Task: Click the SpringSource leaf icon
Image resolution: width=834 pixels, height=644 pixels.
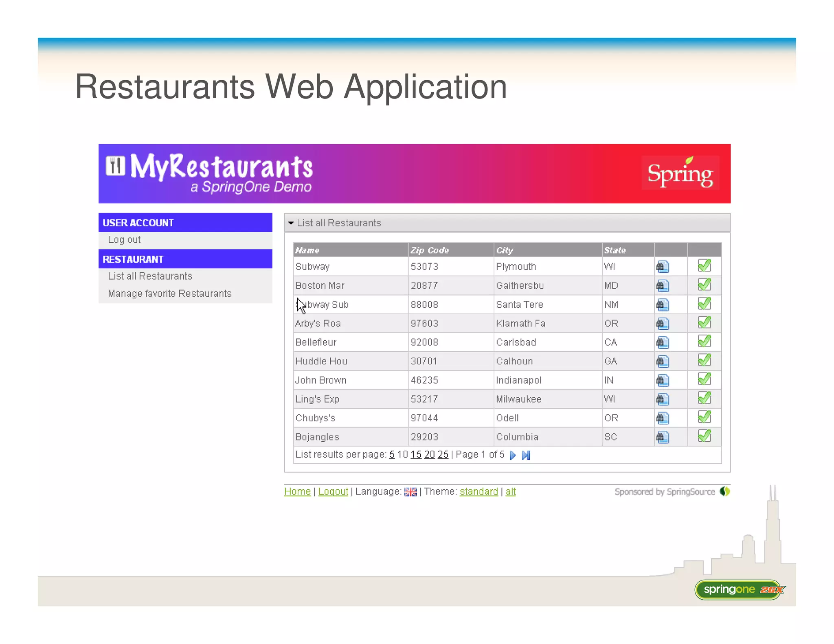Action: (x=725, y=491)
